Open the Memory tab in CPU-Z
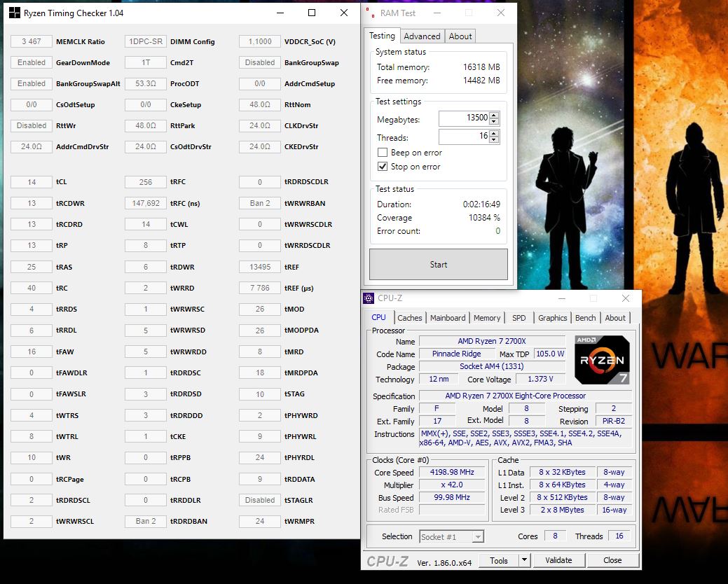This screenshot has width=728, height=584. tap(487, 318)
